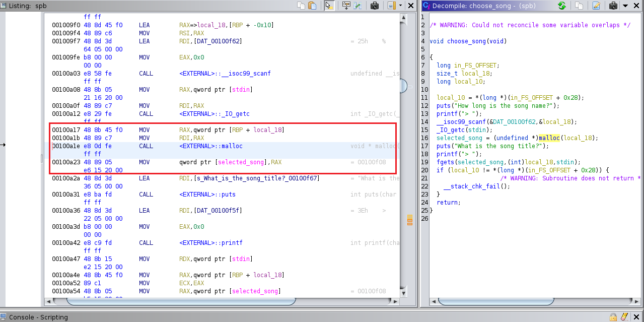This screenshot has height=322, width=644.
Task: Click the printf call in the Listing
Action: [x=211, y=243]
